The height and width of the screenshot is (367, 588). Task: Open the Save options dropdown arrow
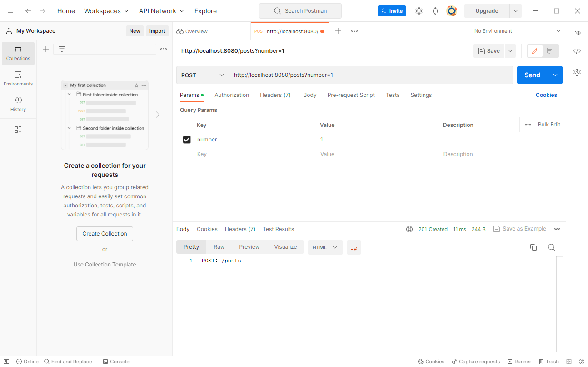pos(510,51)
